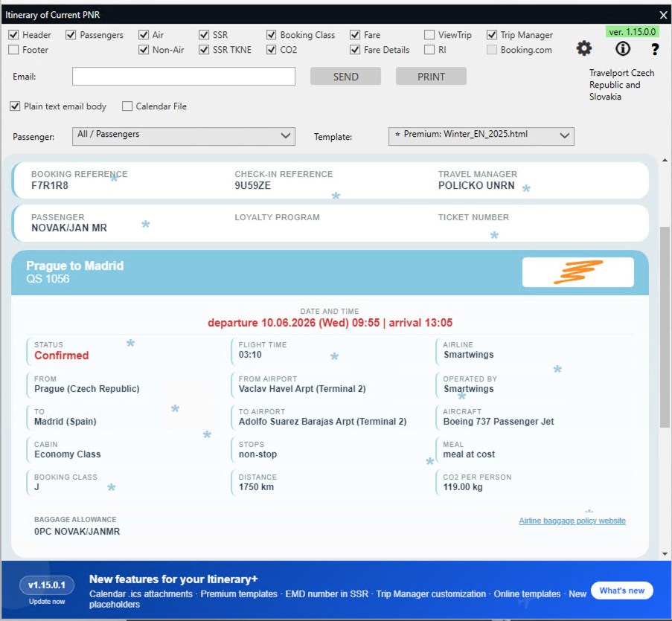Open the Passenger dropdown list
The image size is (672, 621).
184,135
